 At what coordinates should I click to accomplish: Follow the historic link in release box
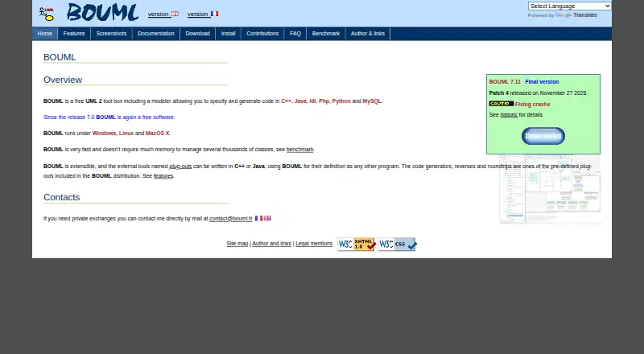click(x=509, y=115)
